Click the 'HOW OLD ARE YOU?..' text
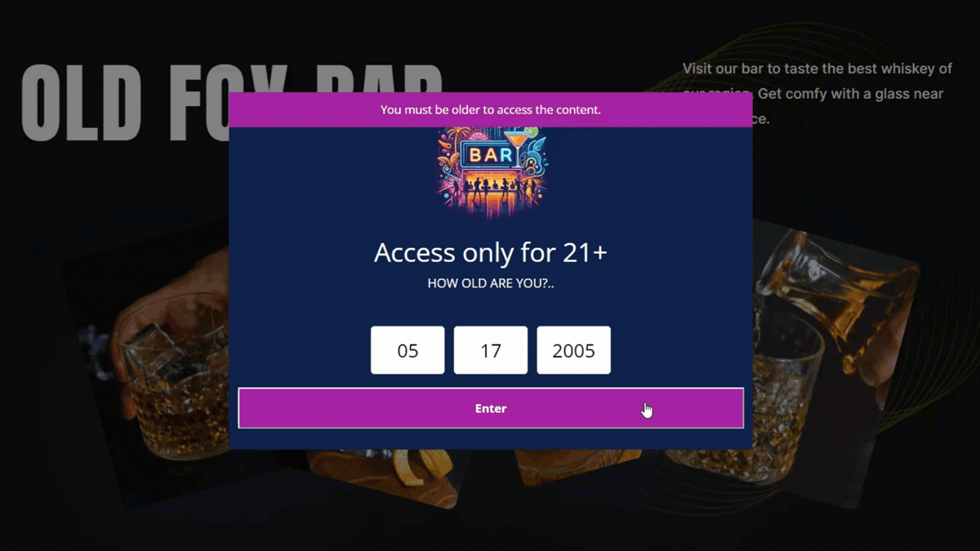 pyautogui.click(x=491, y=283)
